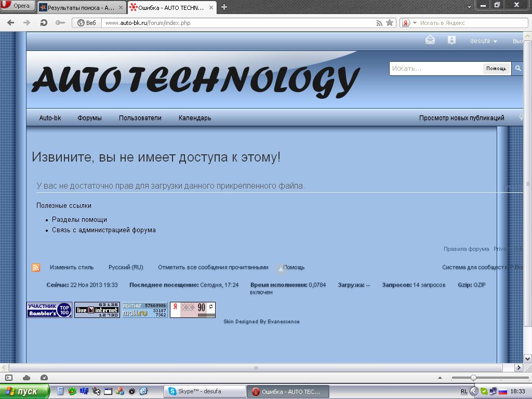Image resolution: width=532 pixels, height=399 pixels.
Task: Open the Yandex search engine dropdown
Action: [x=415, y=23]
